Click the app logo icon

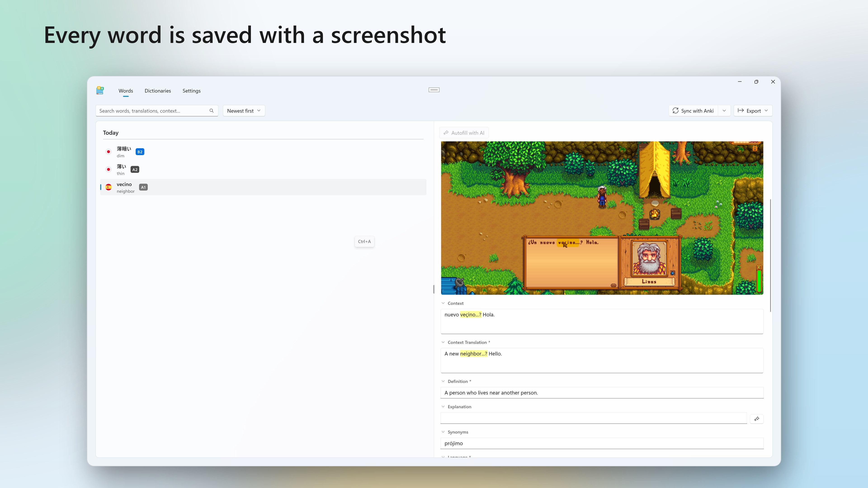[100, 90]
